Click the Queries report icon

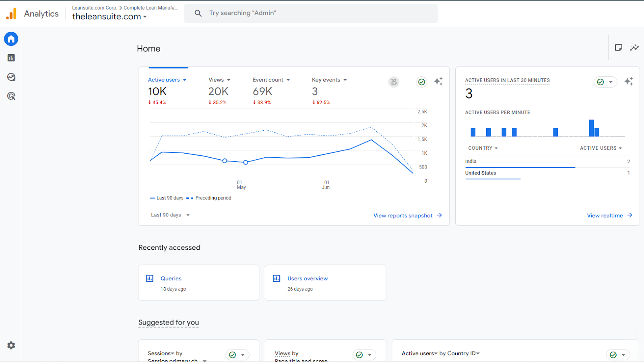click(150, 278)
